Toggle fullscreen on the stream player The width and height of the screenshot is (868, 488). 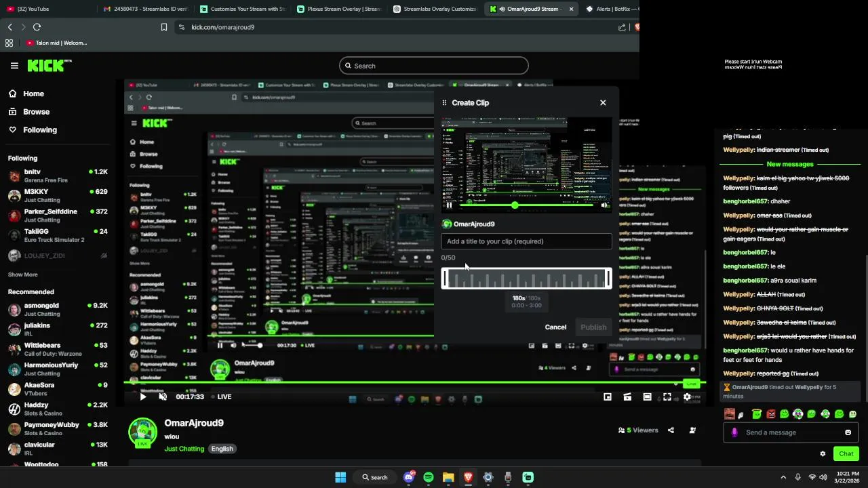point(667,397)
